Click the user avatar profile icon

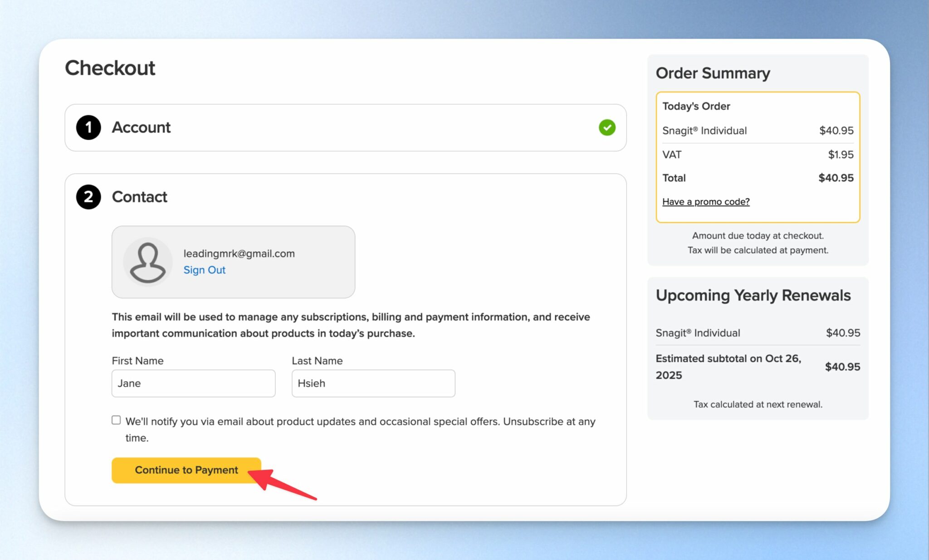(147, 262)
